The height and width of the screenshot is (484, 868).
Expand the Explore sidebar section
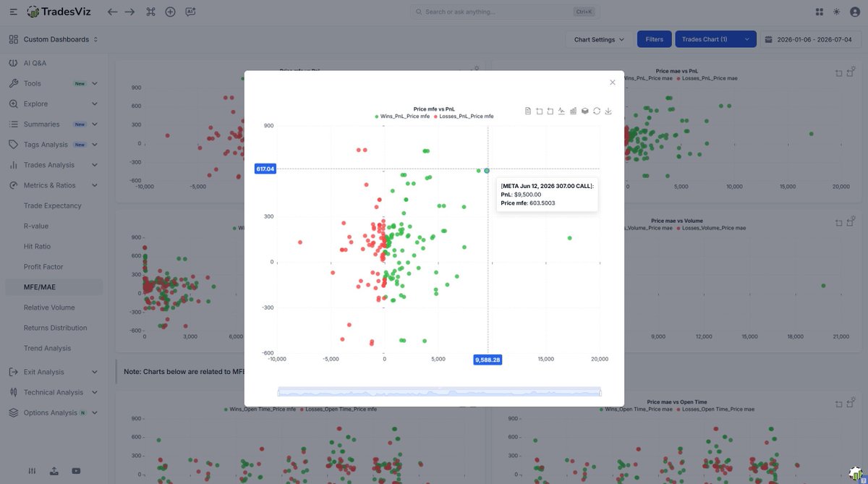coord(54,103)
